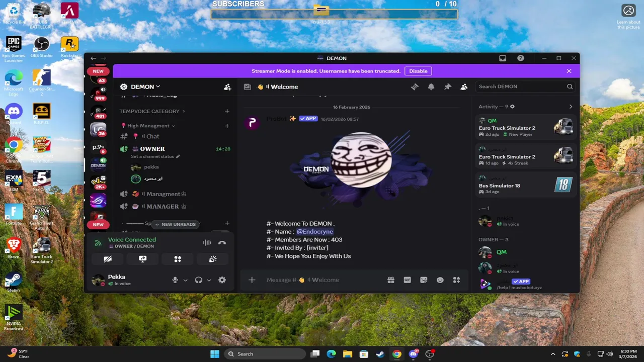Viewport: 644px width, 362px height.
Task: Toggle the member list icon
Action: [x=464, y=86]
